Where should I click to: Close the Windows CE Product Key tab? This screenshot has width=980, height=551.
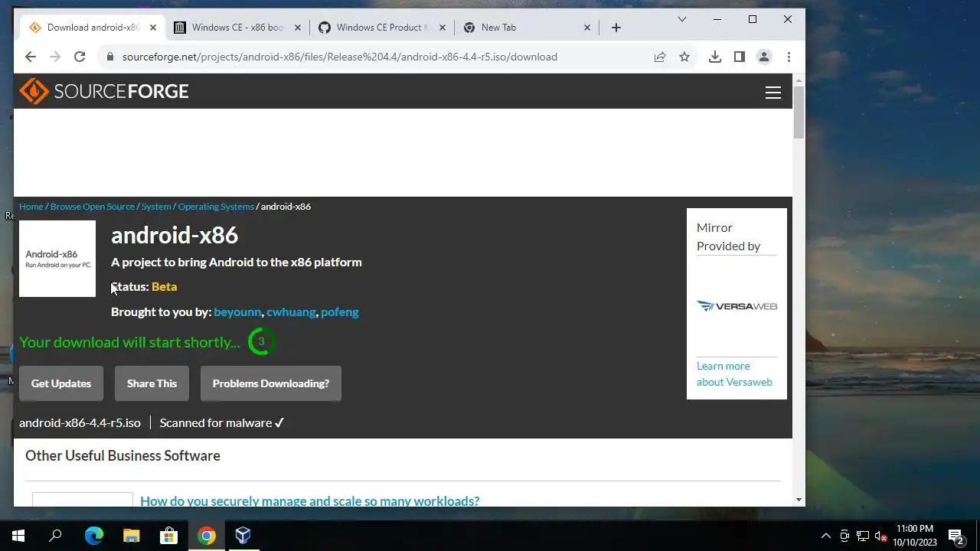point(443,28)
